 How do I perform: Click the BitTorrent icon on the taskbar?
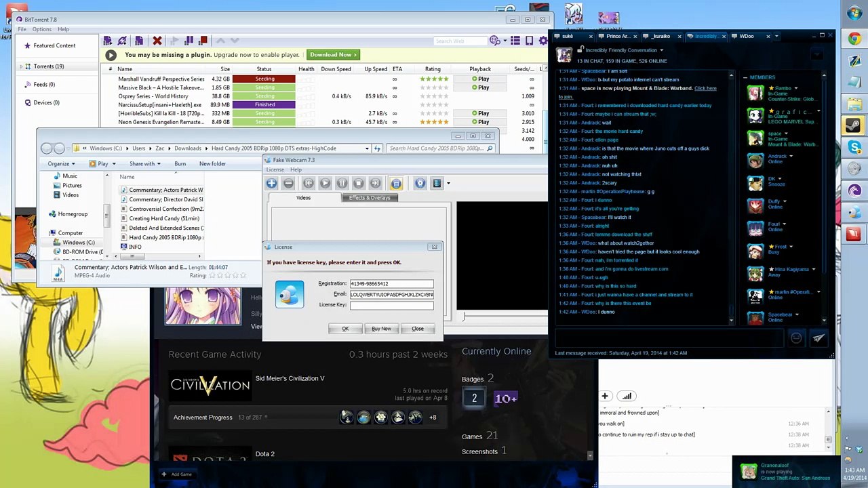click(854, 190)
